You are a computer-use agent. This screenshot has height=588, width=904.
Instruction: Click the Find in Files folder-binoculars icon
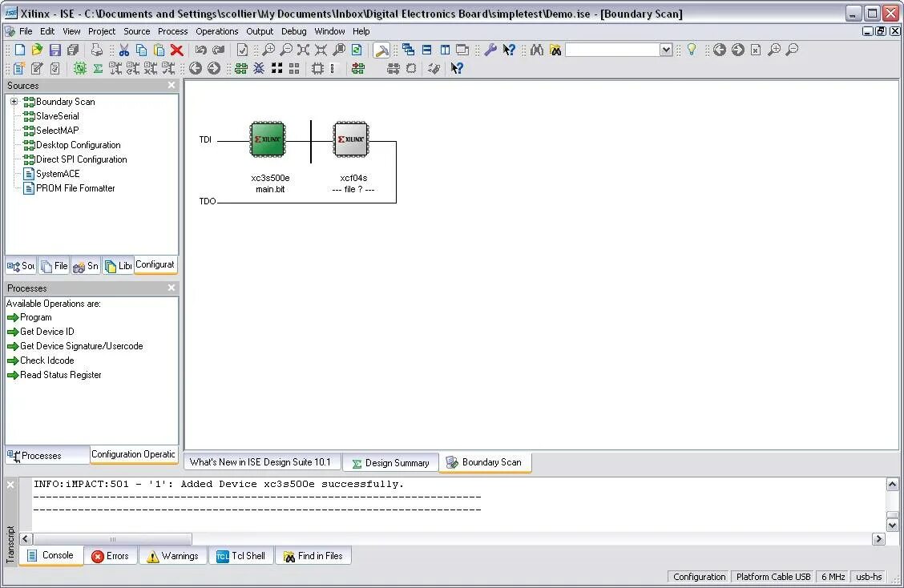click(x=555, y=50)
